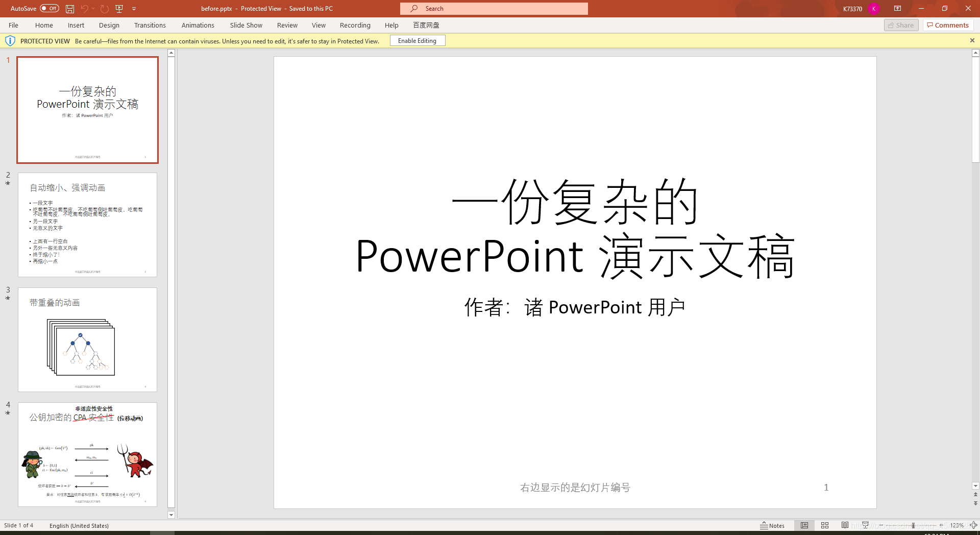
Task: Click the slide title text 一份复杂的
Action: click(x=575, y=203)
